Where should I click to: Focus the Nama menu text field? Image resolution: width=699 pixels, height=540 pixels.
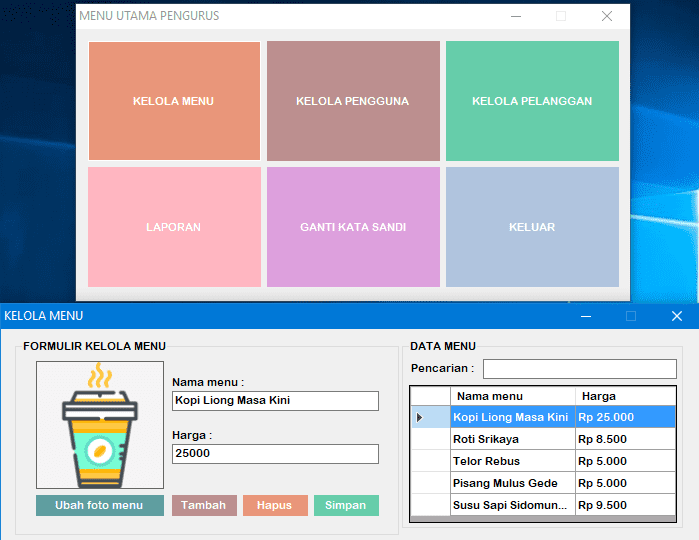[x=275, y=401]
